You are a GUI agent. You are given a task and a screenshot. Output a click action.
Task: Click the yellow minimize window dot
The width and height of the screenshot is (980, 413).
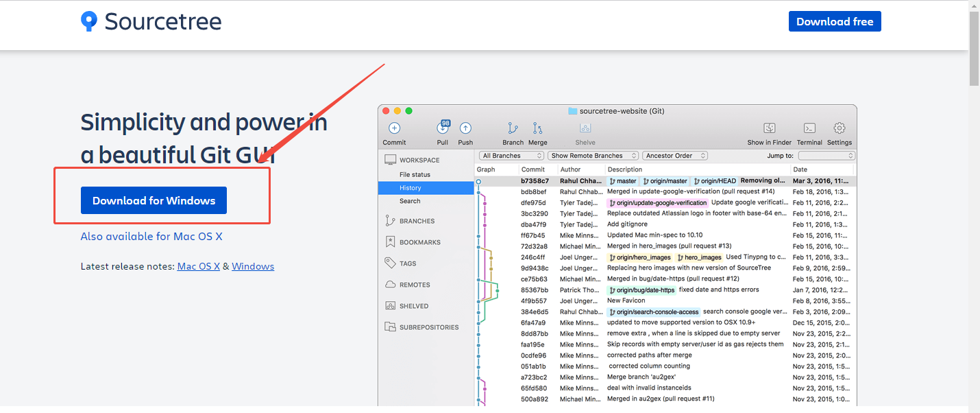tap(397, 110)
